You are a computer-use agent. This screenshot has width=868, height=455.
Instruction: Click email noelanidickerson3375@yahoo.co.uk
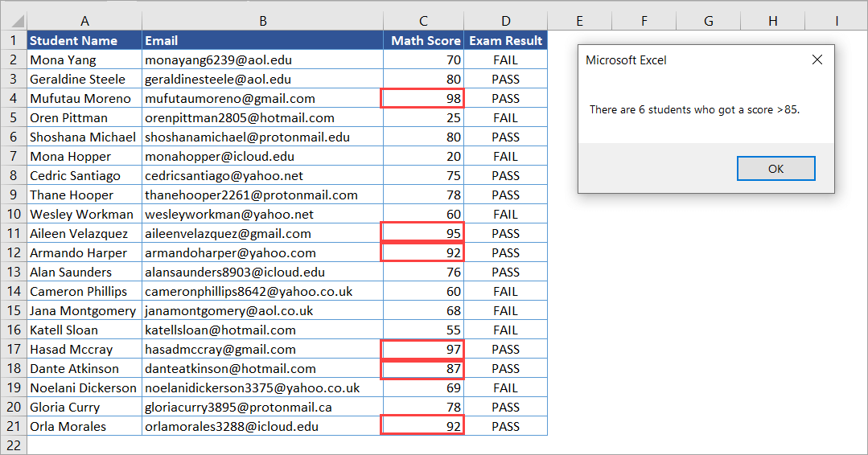tap(262, 388)
